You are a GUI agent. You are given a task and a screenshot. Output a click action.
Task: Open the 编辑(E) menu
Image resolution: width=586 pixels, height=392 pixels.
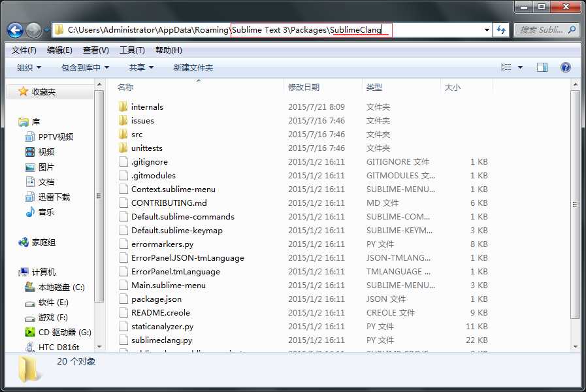pyautogui.click(x=59, y=50)
